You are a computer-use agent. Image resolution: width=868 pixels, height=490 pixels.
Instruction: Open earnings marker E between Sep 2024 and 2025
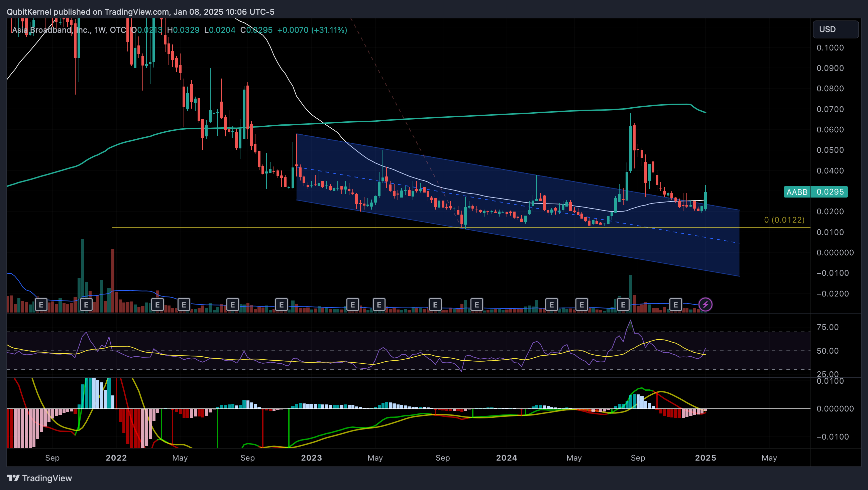click(x=676, y=305)
